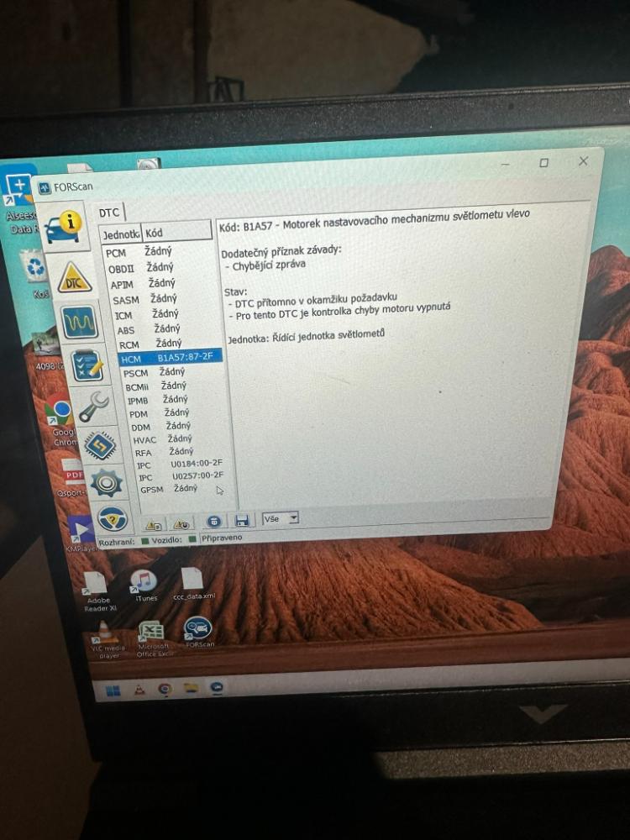
Task: Open the steering wheel help section
Action: tap(113, 517)
